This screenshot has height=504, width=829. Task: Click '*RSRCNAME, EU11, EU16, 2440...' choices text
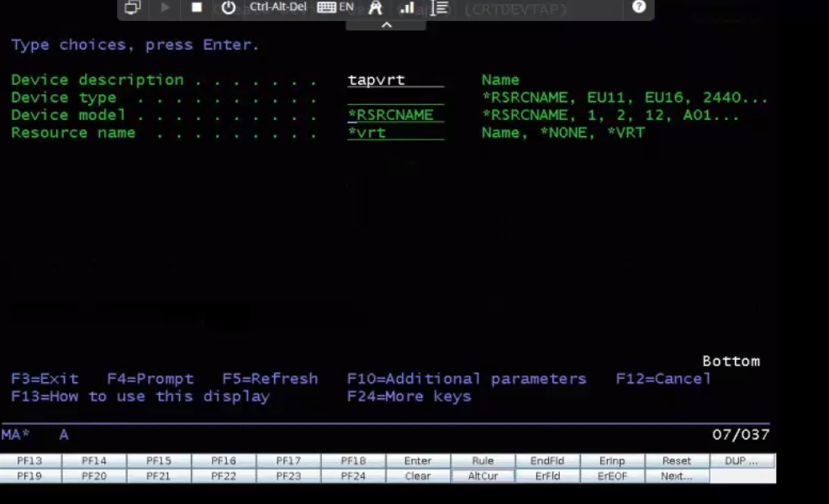pos(625,97)
